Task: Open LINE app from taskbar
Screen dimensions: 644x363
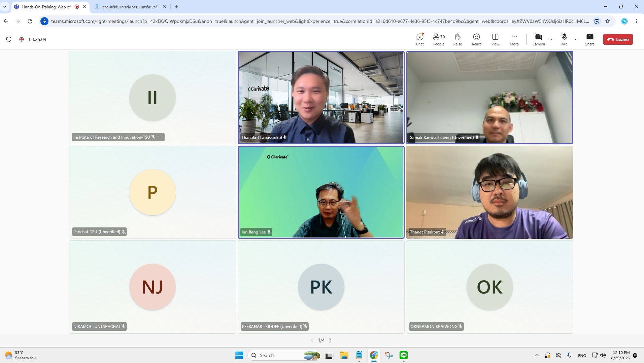Action: [404, 355]
